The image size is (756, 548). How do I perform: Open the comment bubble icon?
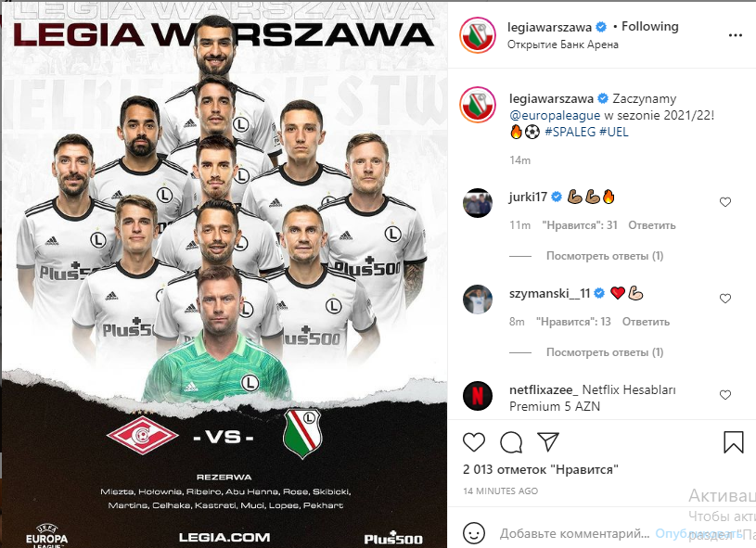511,442
